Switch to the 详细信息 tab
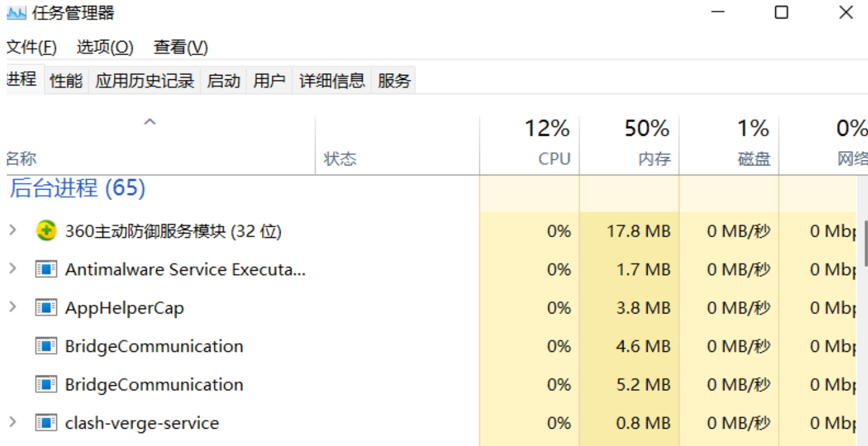This screenshot has height=446, width=868. [x=332, y=81]
